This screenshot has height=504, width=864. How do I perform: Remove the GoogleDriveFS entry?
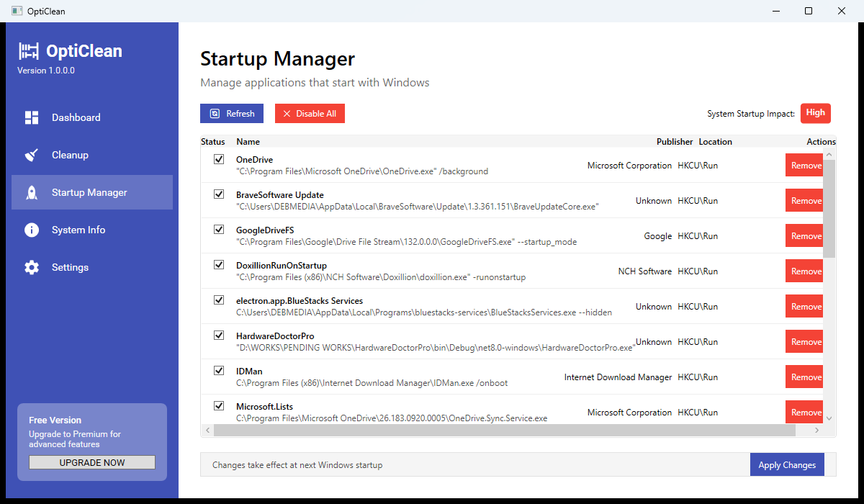pos(805,236)
